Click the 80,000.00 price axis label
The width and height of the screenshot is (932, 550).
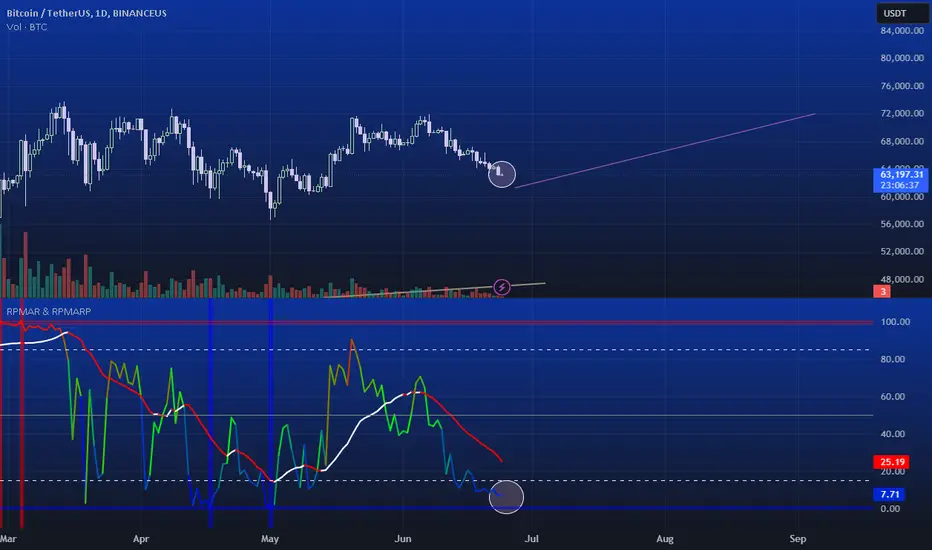point(902,58)
